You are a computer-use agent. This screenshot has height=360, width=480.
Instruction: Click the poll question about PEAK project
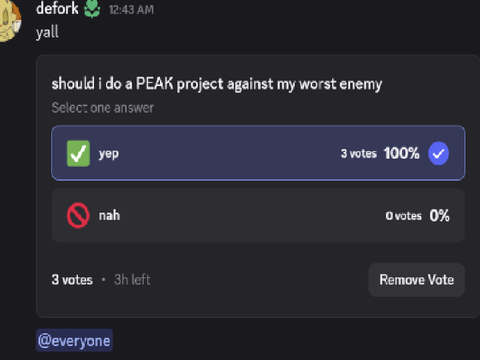[x=217, y=84]
